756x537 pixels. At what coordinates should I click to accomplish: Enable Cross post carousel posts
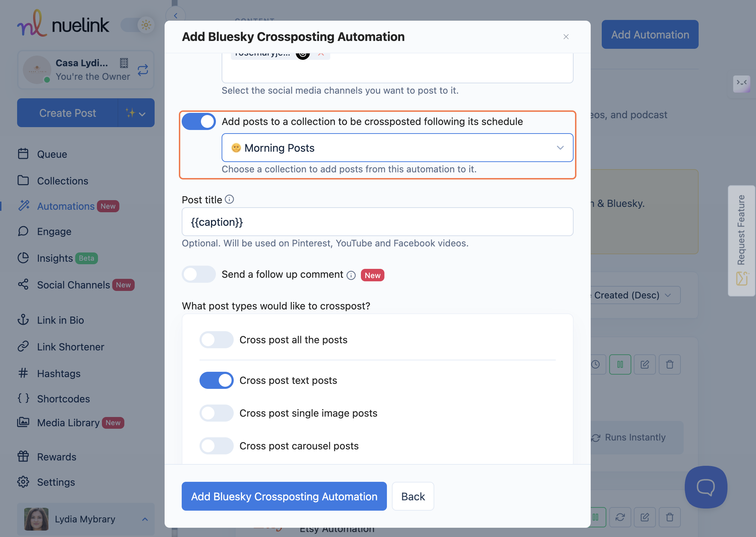(x=216, y=446)
